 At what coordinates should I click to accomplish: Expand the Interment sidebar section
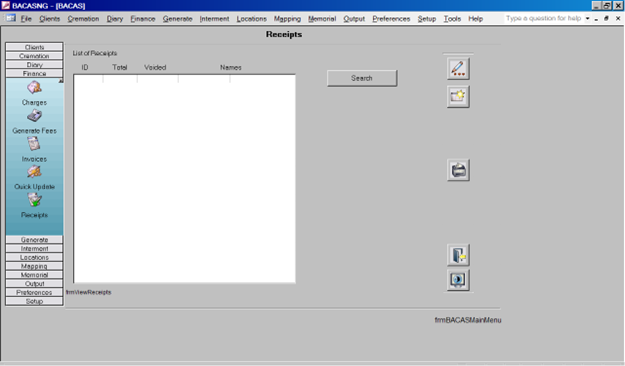click(34, 248)
